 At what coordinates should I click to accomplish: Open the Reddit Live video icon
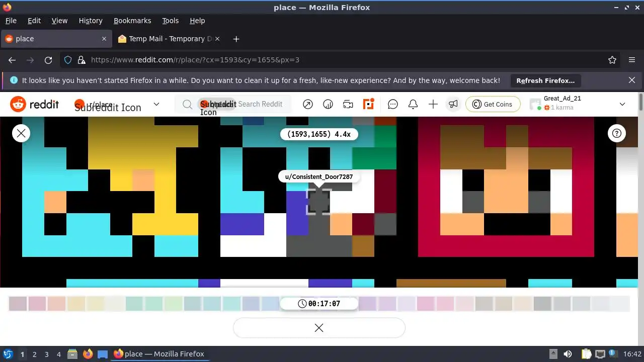(x=348, y=104)
